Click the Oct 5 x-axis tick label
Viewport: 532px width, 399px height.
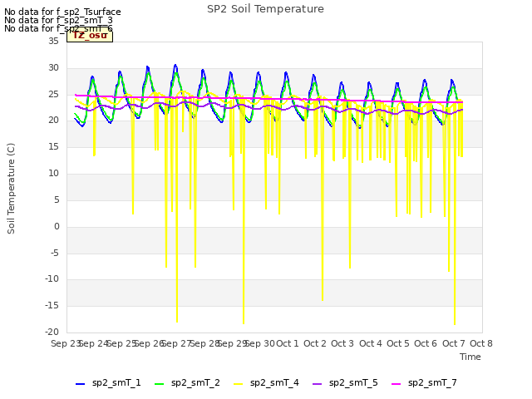pyautogui.click(x=398, y=343)
